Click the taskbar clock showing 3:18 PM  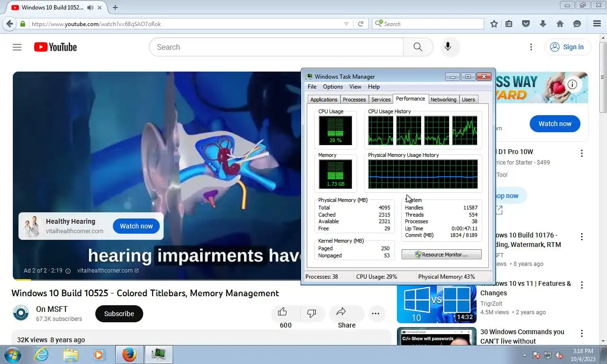(583, 355)
